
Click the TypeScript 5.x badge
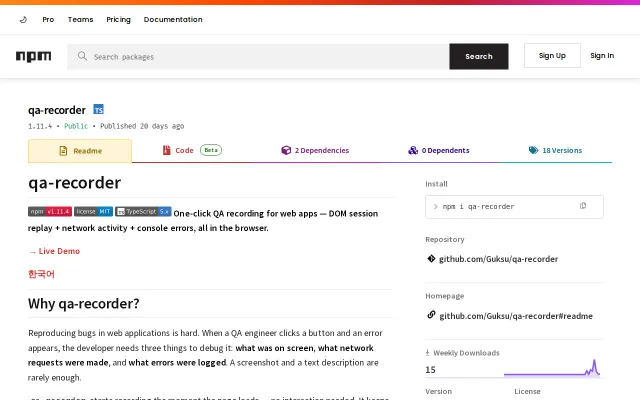coord(143,211)
